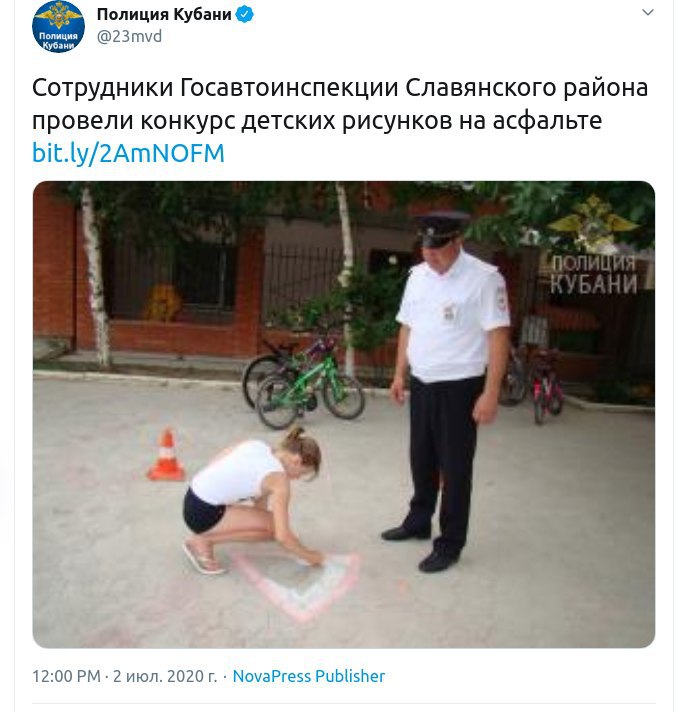Open the 12:00 PM timestamp
Image resolution: width=684 pixels, height=712 pixels.
pos(66,676)
